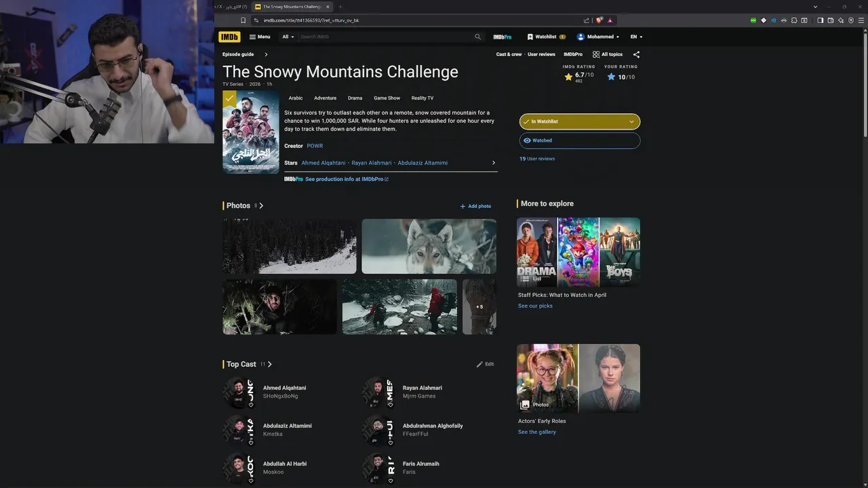Image resolution: width=868 pixels, height=488 pixels.
Task: Open the Episode guide
Action: pyautogui.click(x=238, y=54)
